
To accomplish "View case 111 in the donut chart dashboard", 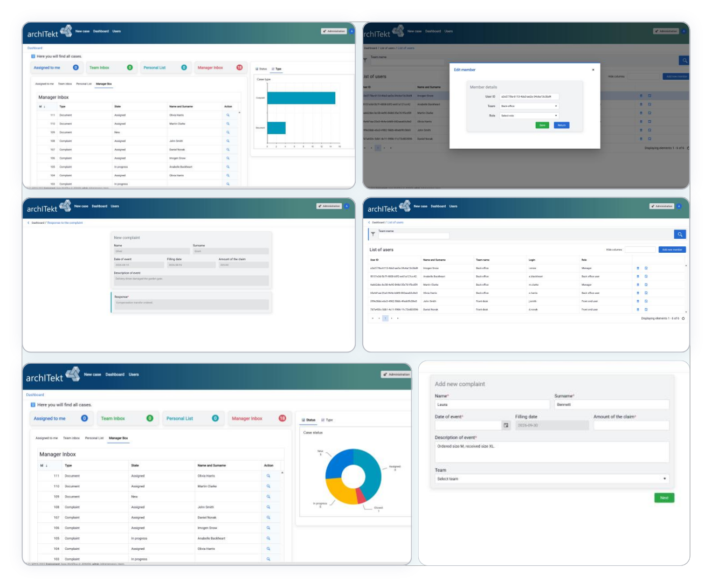I will coord(268,476).
